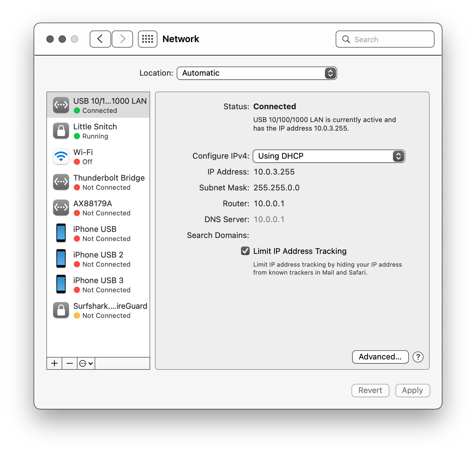This screenshot has height=454, width=476.
Task: Click the USB 10/100/1000 LAN ethernet icon
Action: [x=61, y=105]
